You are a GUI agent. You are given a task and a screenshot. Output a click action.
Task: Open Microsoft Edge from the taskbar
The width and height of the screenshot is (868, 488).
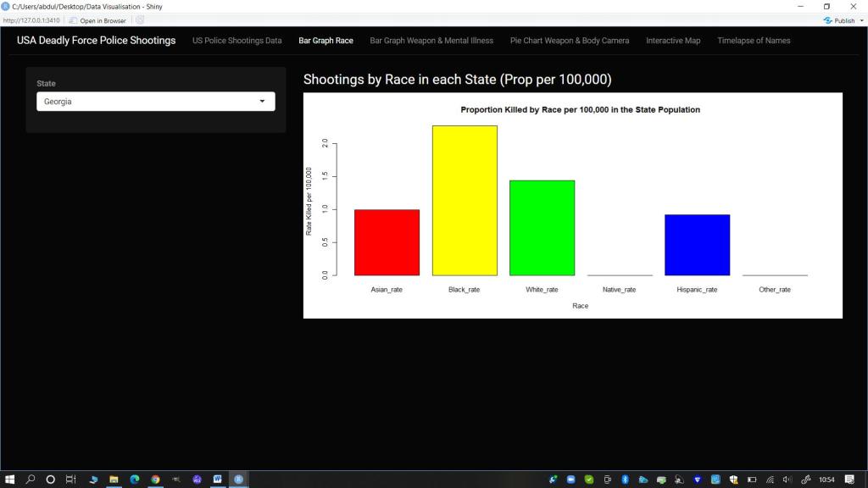135,479
